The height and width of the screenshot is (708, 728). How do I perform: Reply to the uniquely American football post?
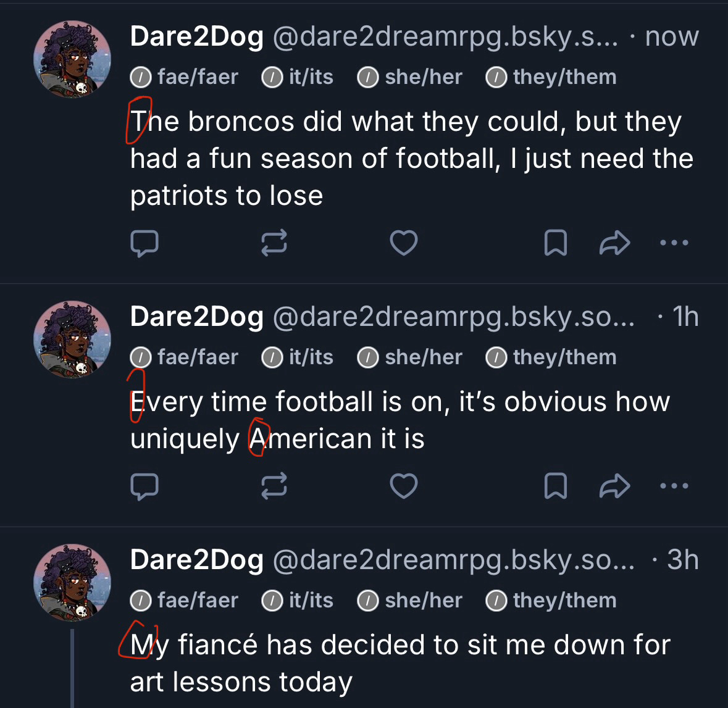(x=144, y=486)
